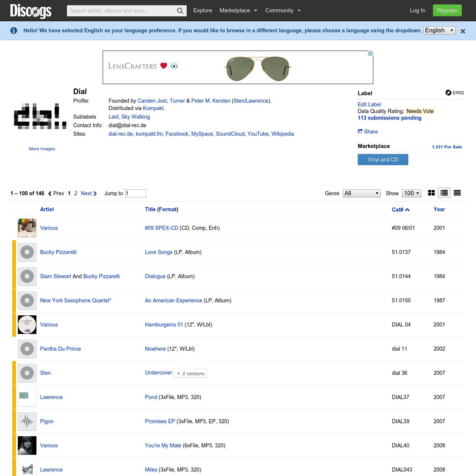Click the More Images link
Viewport: 476px width, 476px height.
point(42,149)
